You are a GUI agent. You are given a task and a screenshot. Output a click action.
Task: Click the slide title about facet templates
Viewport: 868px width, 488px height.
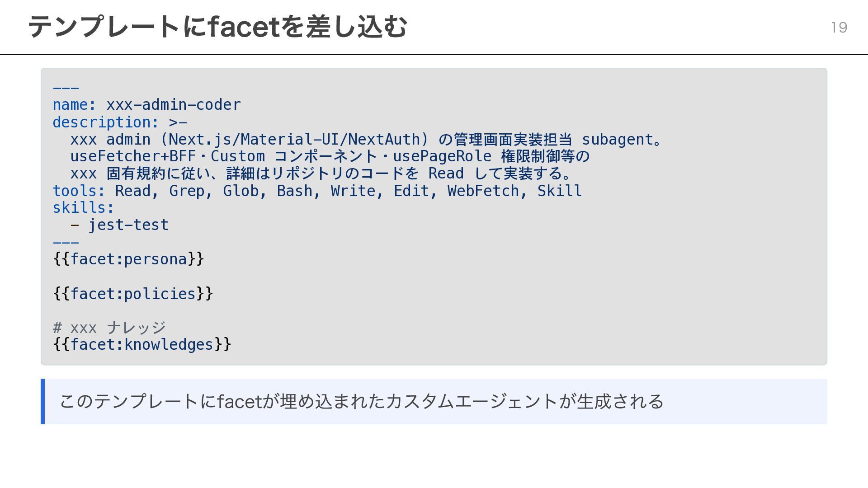coord(217,27)
